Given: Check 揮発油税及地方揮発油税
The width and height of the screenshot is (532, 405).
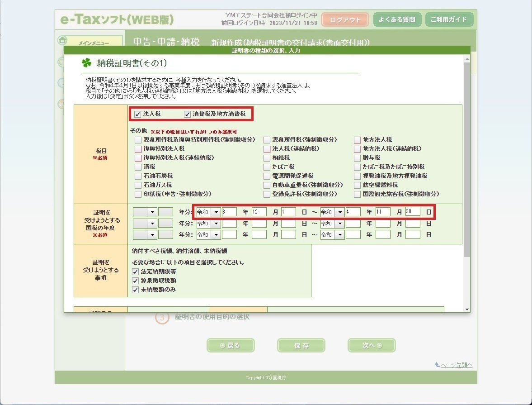Looking at the screenshot, I should (357, 176).
